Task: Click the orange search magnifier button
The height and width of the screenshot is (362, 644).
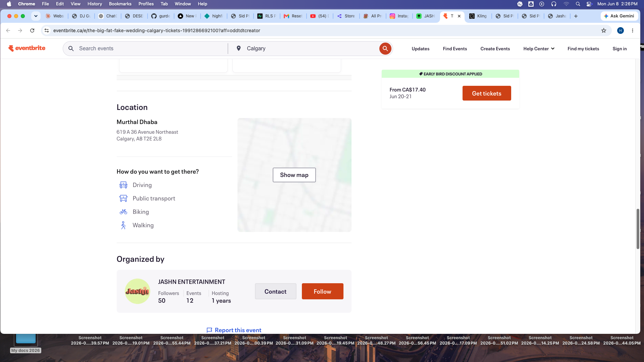Action: click(x=385, y=49)
